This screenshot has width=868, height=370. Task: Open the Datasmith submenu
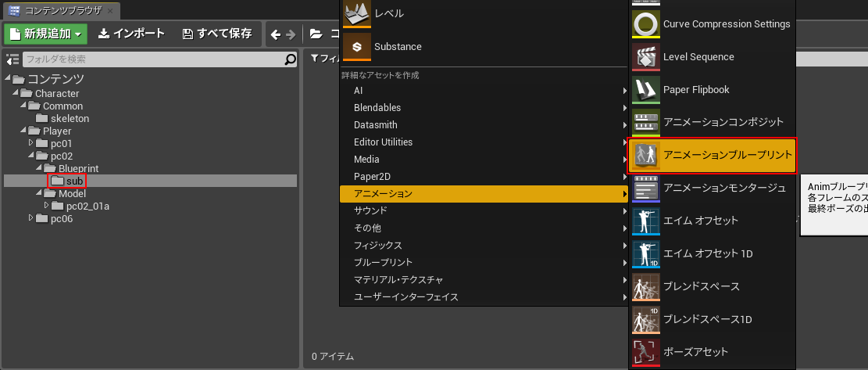pos(484,124)
